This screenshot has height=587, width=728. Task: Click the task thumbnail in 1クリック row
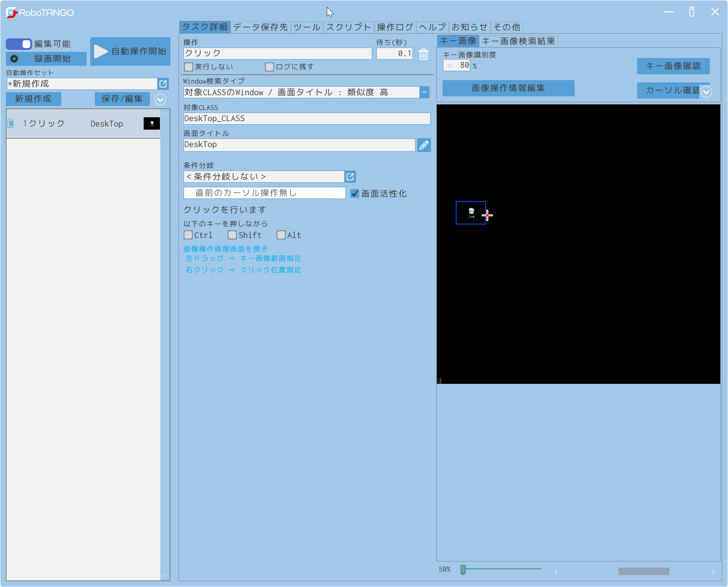[x=152, y=123]
